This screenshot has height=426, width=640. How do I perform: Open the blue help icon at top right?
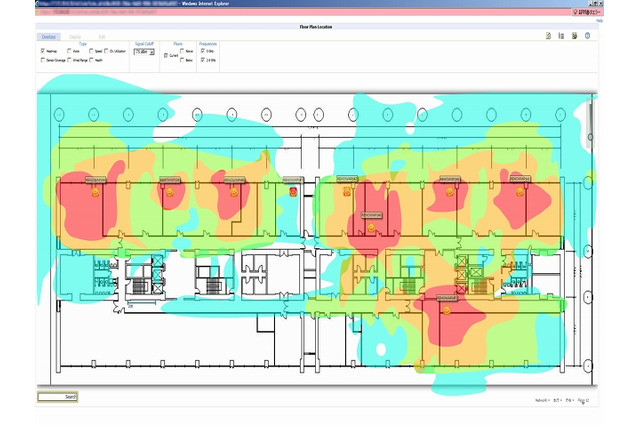coord(588,36)
